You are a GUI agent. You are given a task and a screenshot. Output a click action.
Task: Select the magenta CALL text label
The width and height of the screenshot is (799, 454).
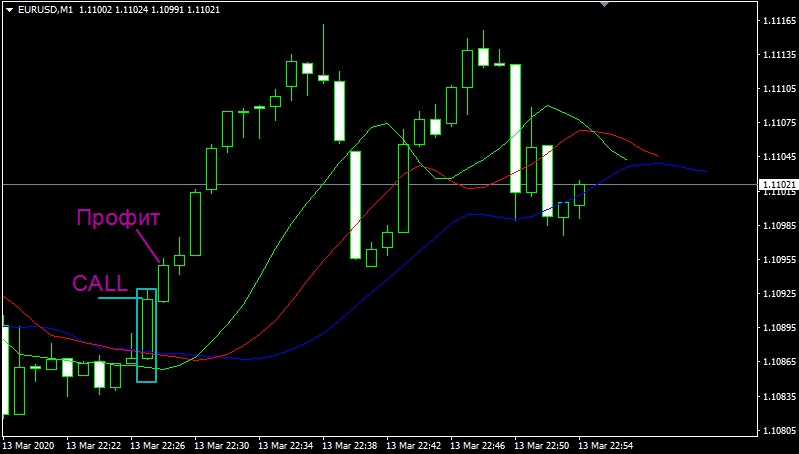point(100,283)
